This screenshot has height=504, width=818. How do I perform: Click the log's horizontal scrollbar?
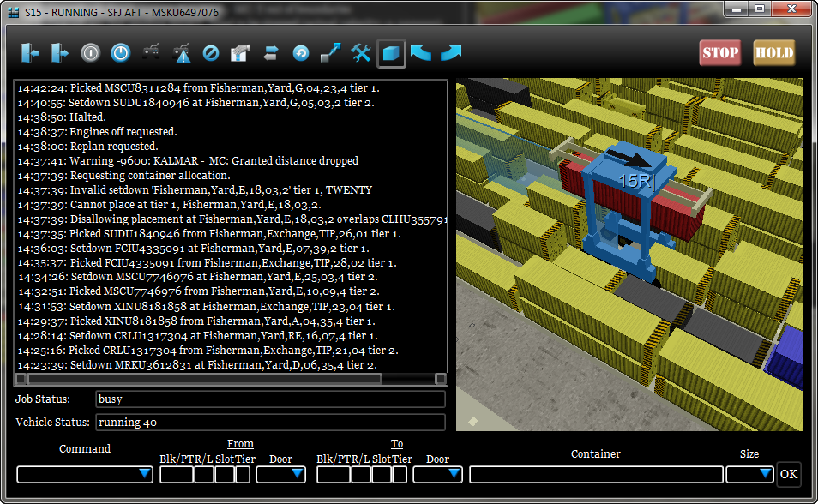[x=204, y=378]
